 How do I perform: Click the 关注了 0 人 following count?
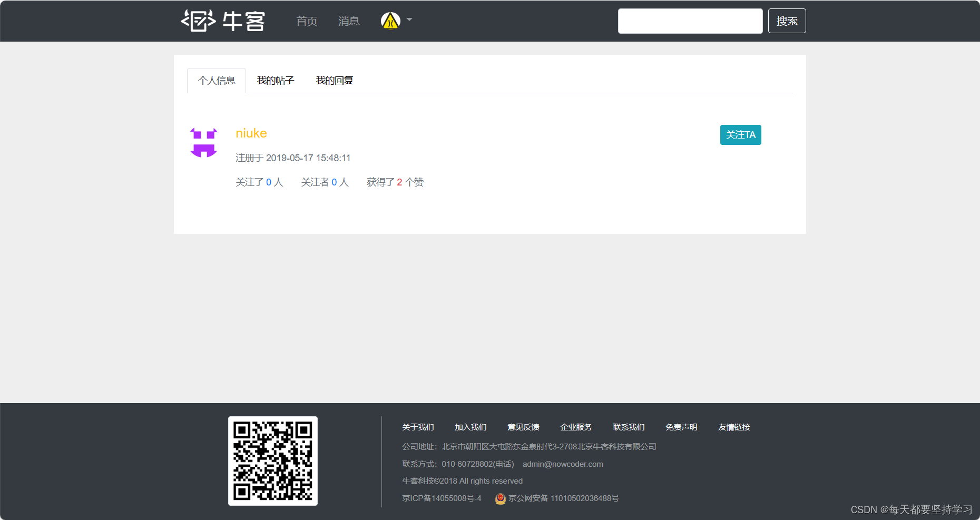[259, 182]
